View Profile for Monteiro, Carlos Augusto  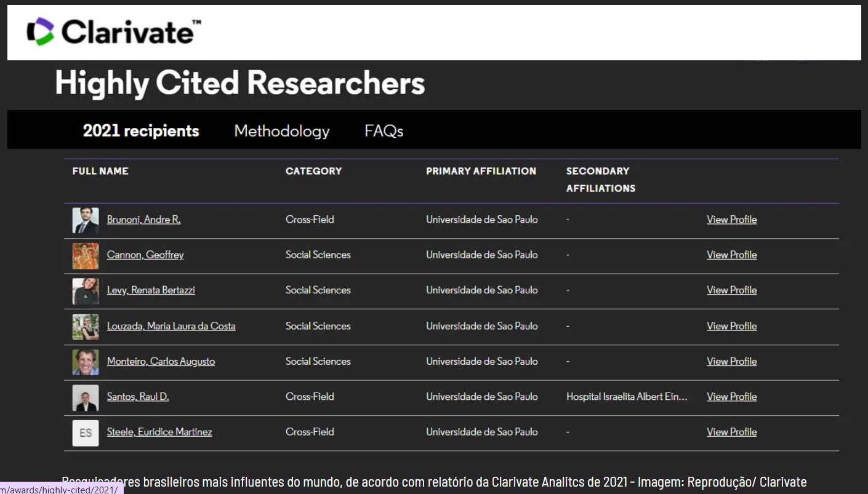click(732, 361)
